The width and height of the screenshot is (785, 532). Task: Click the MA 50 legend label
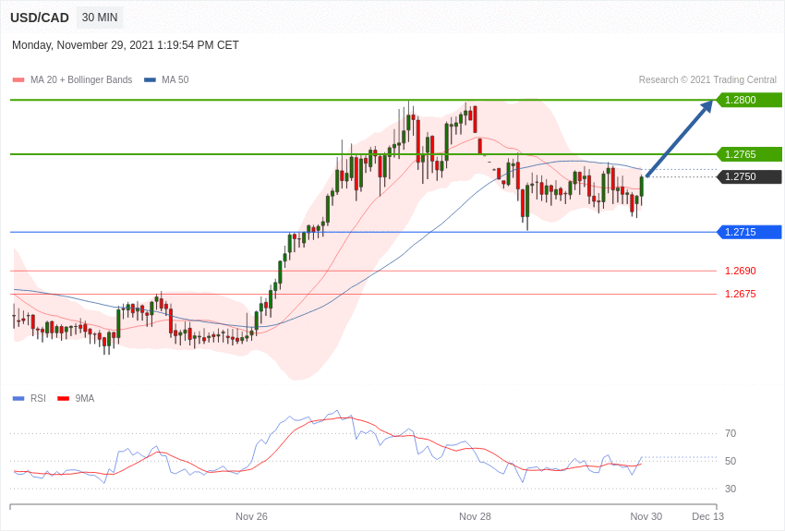coord(175,79)
